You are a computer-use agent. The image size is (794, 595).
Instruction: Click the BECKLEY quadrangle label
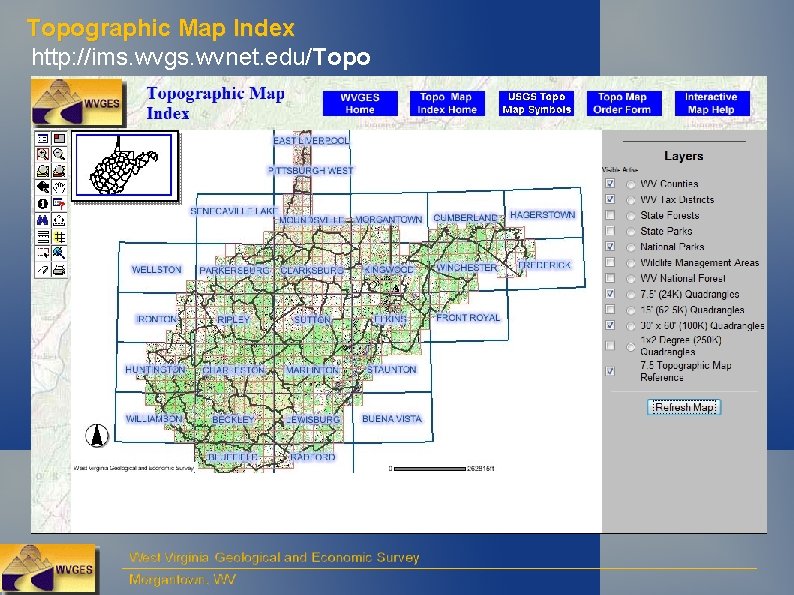click(233, 419)
